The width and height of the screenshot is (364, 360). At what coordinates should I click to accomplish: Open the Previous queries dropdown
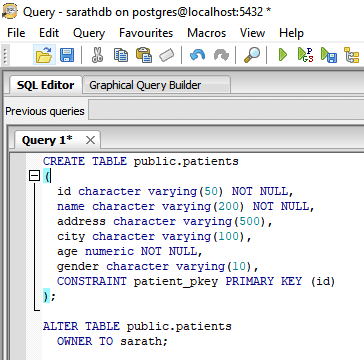pos(226,111)
